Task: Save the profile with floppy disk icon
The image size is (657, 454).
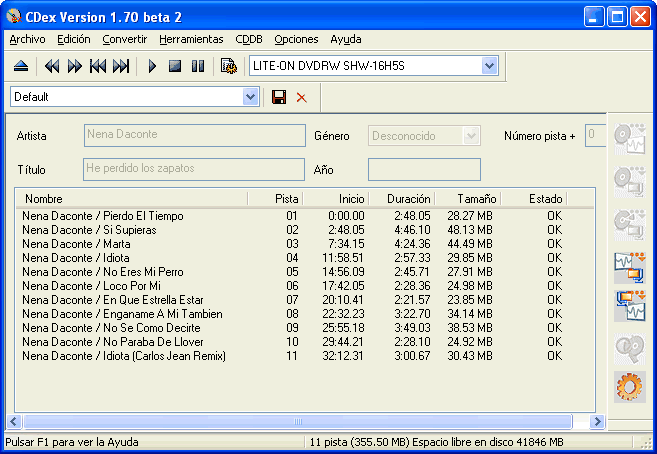Action: (279, 97)
